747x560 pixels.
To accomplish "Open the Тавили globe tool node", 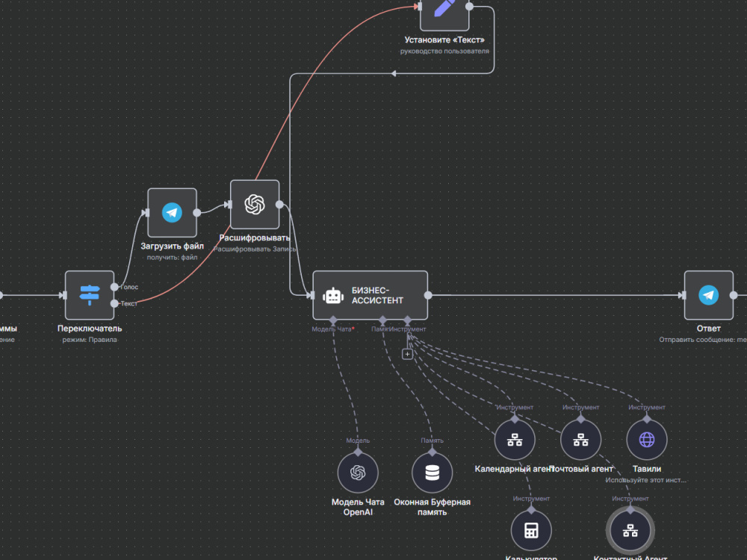I will (x=646, y=440).
